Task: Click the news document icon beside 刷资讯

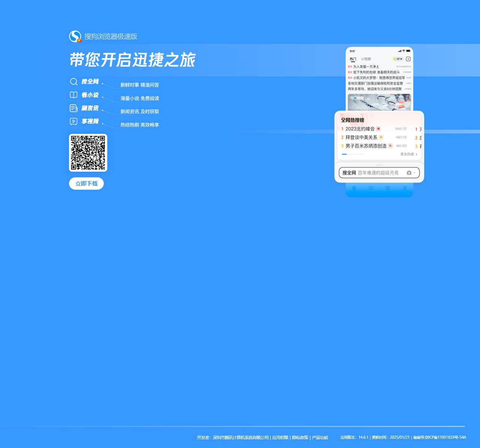Action: (x=74, y=108)
